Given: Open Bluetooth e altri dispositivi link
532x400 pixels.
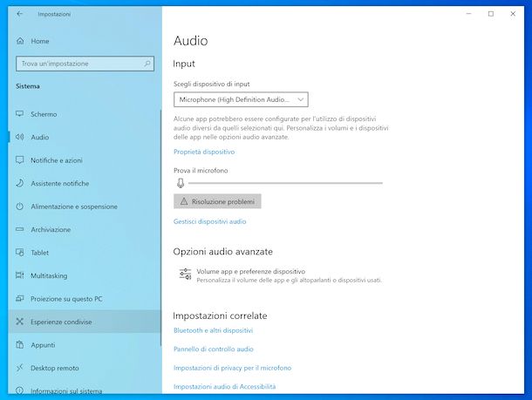Looking at the screenshot, I should click(x=213, y=330).
